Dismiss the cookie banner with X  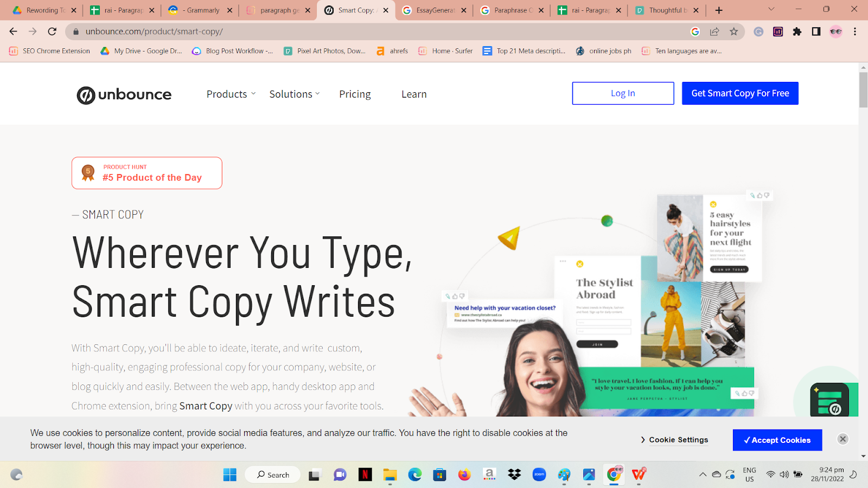pyautogui.click(x=843, y=439)
